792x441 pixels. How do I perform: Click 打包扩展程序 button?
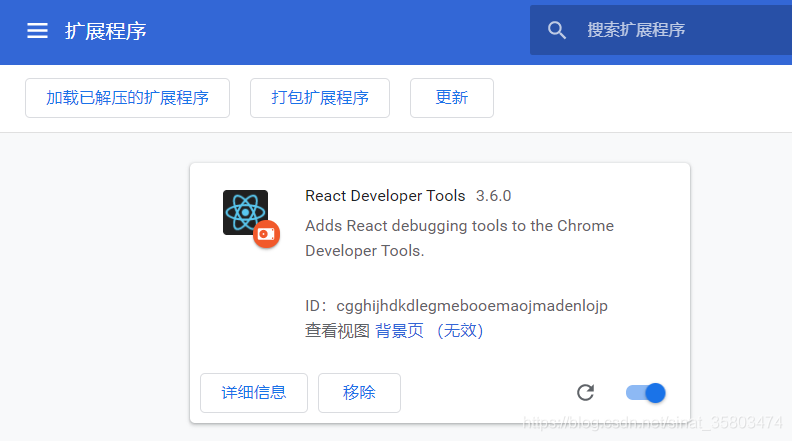coord(320,98)
